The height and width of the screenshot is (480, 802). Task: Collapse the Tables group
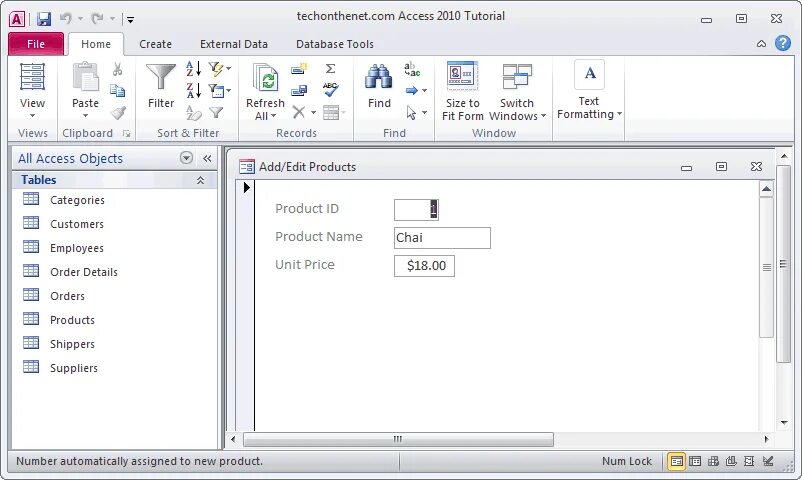(200, 180)
